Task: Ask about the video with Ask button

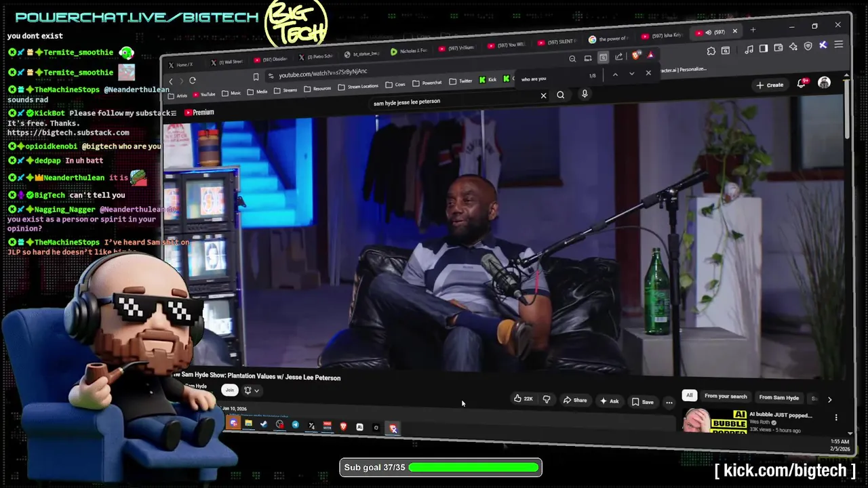Action: coord(609,401)
